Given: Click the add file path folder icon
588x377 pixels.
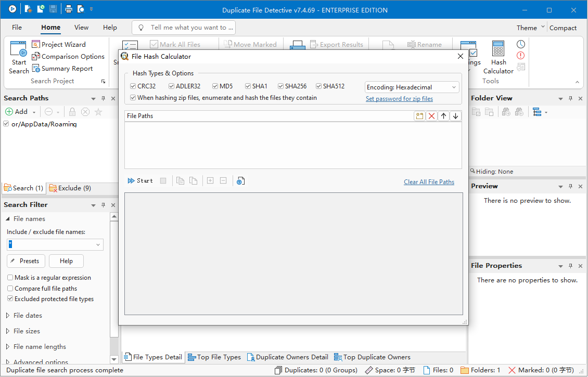Looking at the screenshot, I should tap(419, 116).
